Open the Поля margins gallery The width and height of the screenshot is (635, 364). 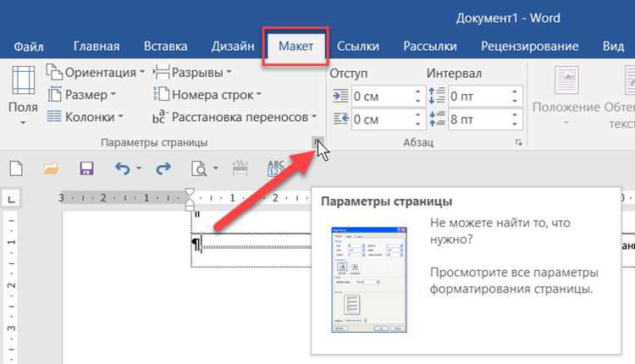click(23, 96)
